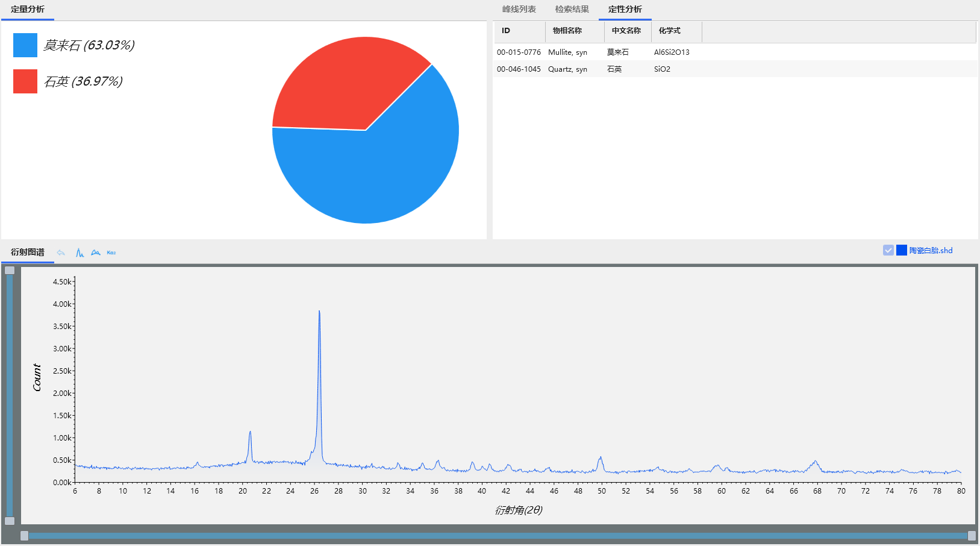This screenshot has height=546, width=980.
Task: Select the 定量分析 tab
Action: (x=28, y=10)
